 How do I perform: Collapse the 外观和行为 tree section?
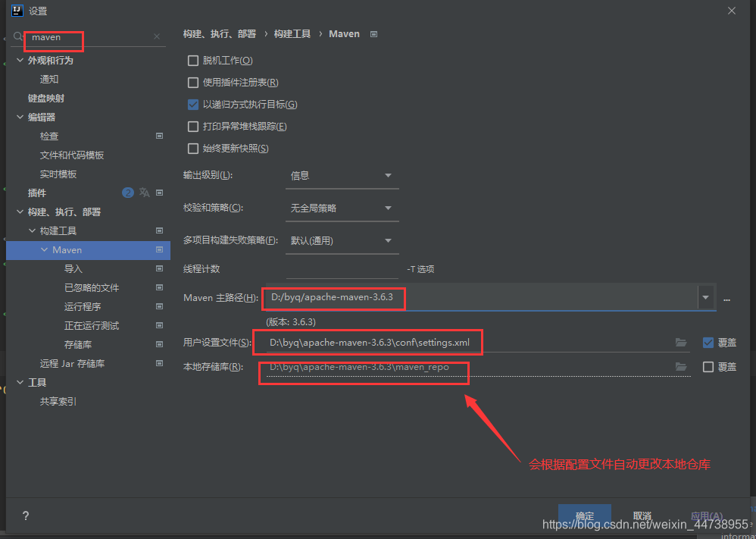coord(20,61)
